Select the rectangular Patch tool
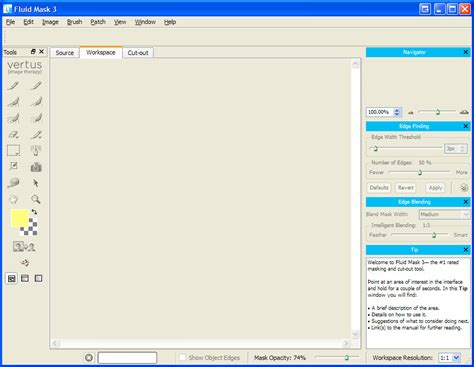Viewport: 474px width, 367px height. pos(13,150)
